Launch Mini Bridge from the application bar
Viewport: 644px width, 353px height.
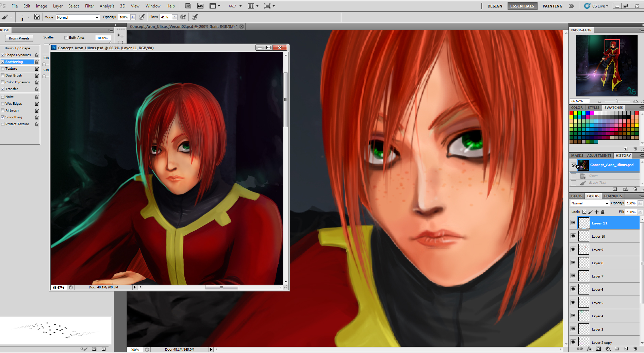(x=200, y=6)
